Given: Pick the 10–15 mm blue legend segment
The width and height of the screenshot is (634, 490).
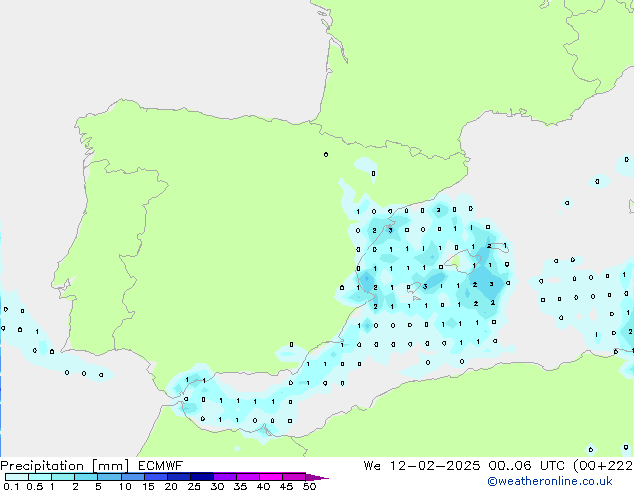Looking at the screenshot, I should coord(132,477).
